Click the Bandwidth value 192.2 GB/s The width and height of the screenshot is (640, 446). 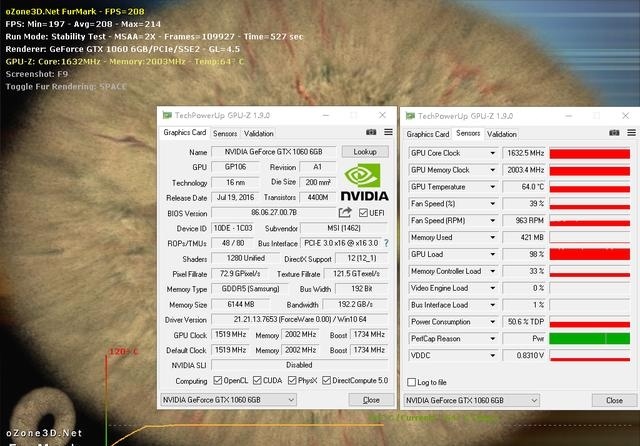pyautogui.click(x=356, y=304)
